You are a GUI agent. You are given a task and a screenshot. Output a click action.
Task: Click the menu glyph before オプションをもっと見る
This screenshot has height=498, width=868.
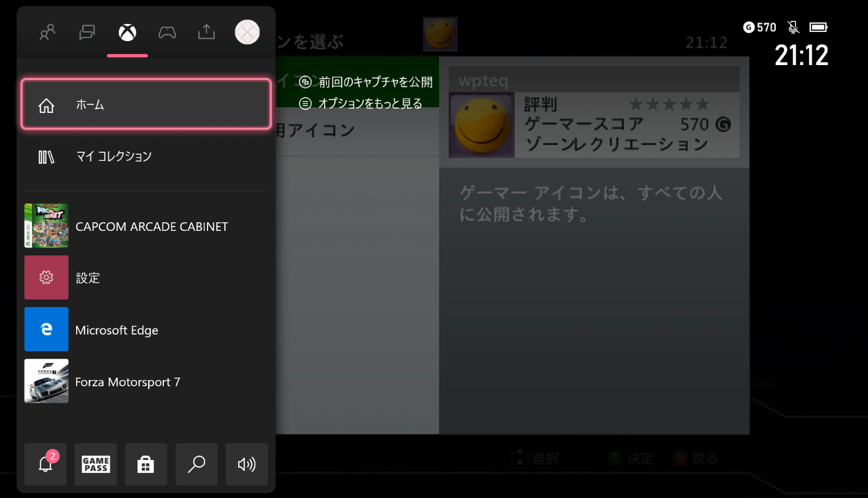[x=305, y=104]
